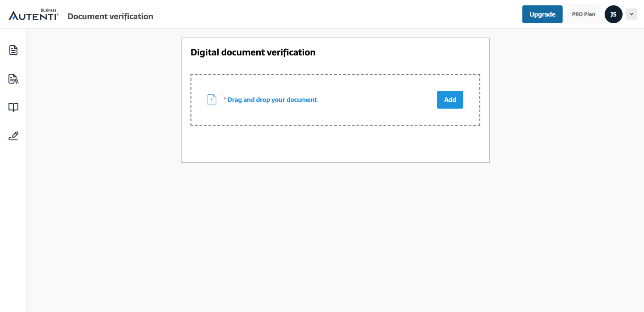
Task: Click the blue triangle in the Autenti wordmark
Action: (x=13, y=17)
